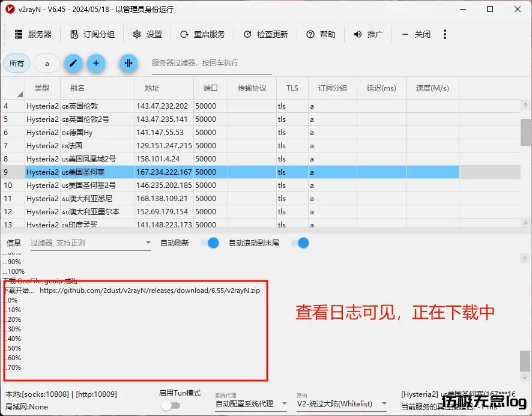Click the server list scroll down arrow

(525, 223)
